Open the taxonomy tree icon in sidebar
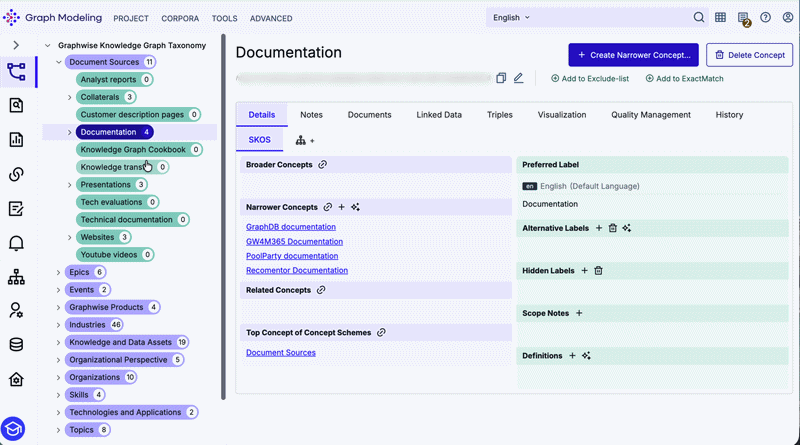800x445 pixels. [x=16, y=71]
